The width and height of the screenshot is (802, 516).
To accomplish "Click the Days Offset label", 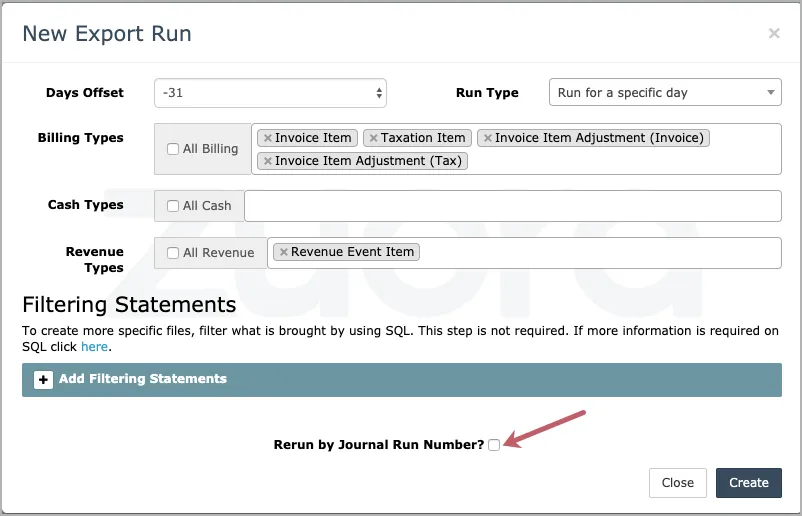I will coord(85,93).
